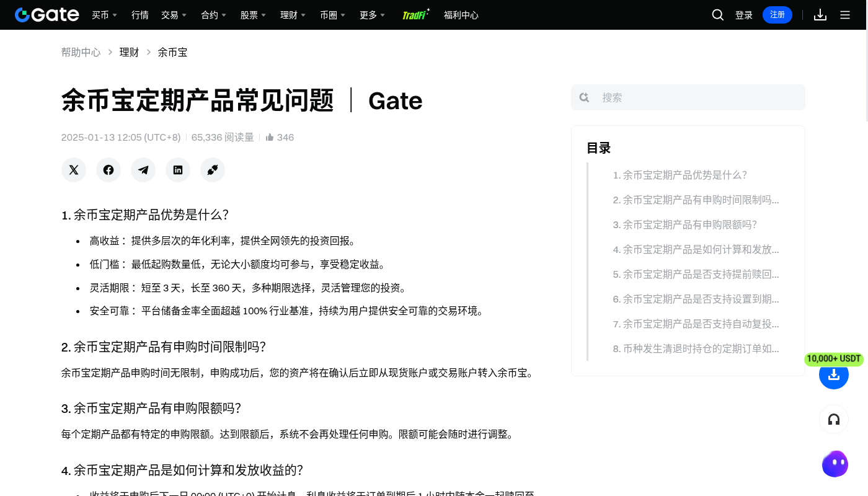Click the app download icon in header

point(820,15)
